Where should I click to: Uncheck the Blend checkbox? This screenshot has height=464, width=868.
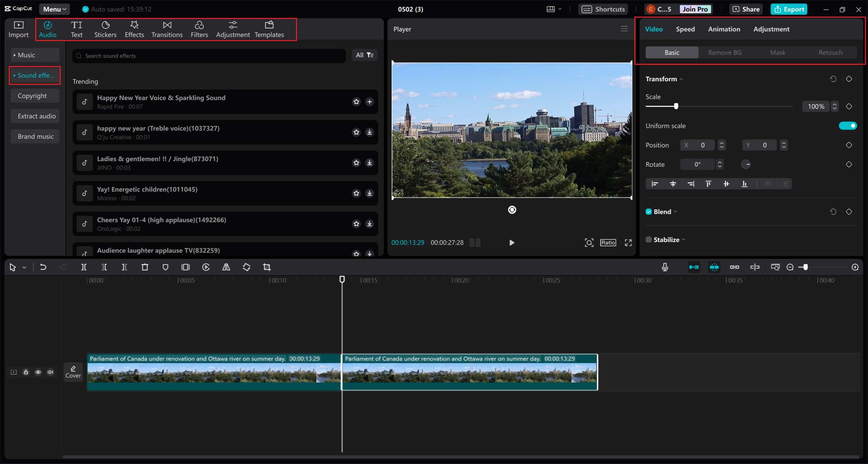pos(648,211)
